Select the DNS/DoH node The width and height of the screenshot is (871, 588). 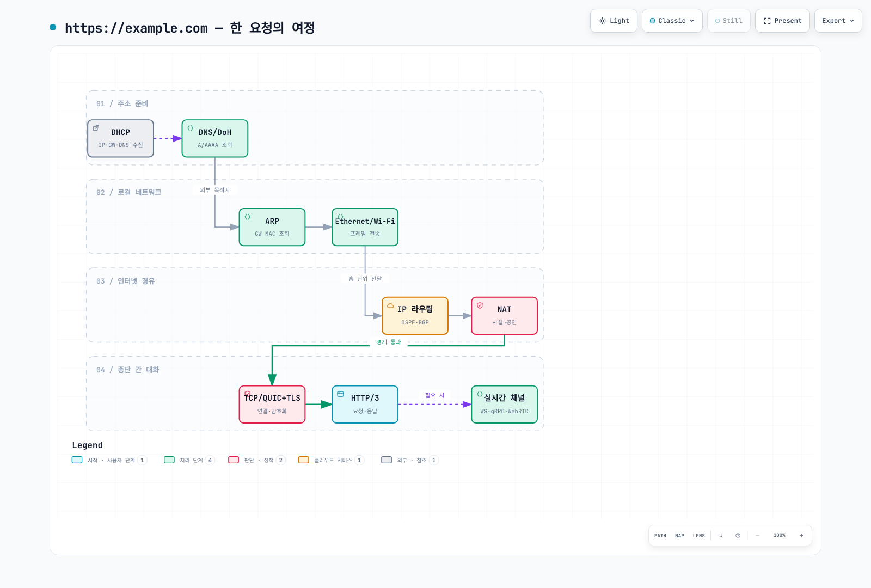coord(215,138)
